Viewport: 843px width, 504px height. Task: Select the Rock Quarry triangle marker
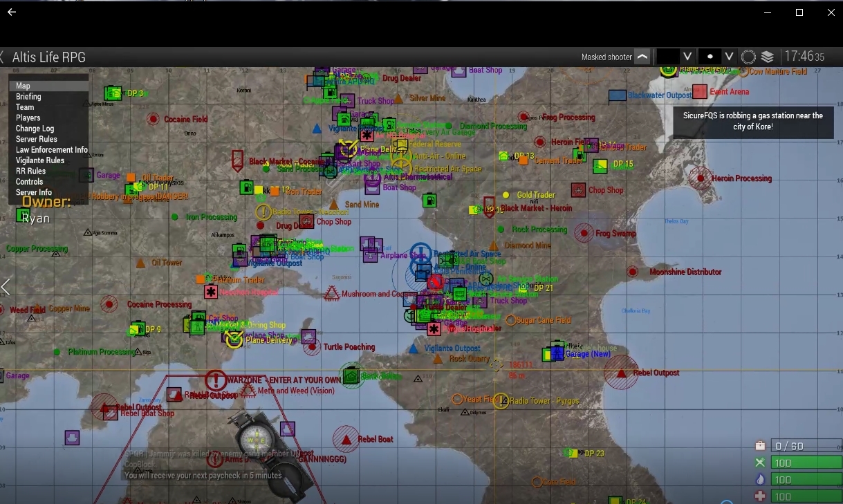(x=437, y=359)
